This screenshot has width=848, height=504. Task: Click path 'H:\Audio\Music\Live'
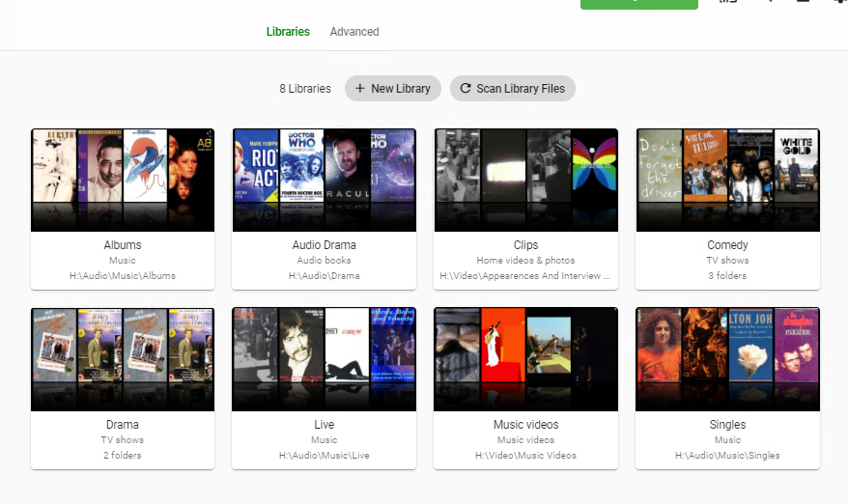tap(325, 456)
